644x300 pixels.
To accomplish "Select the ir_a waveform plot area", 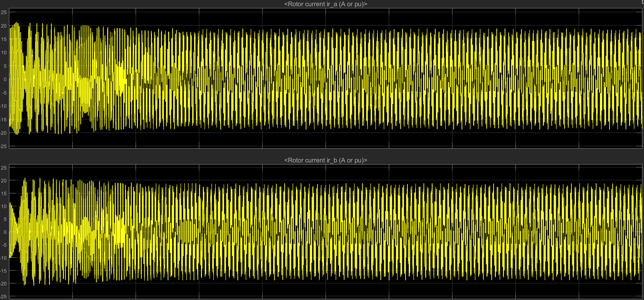I will pos(326,78).
